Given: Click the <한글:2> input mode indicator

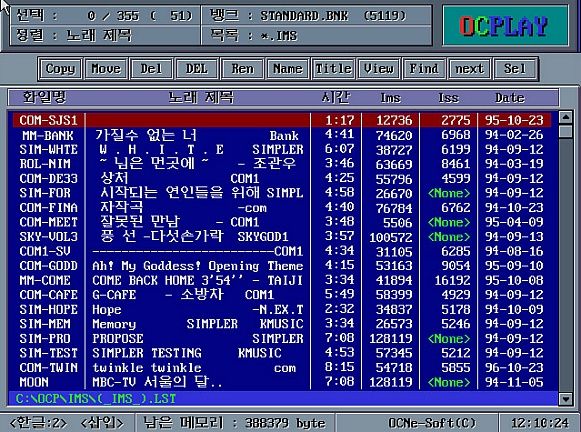Looking at the screenshot, I should point(39,423).
